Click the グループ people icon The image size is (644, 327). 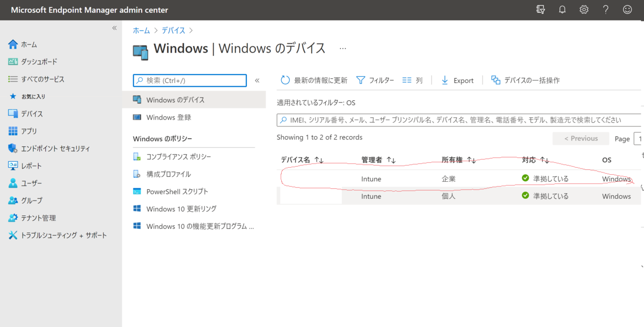(x=13, y=200)
